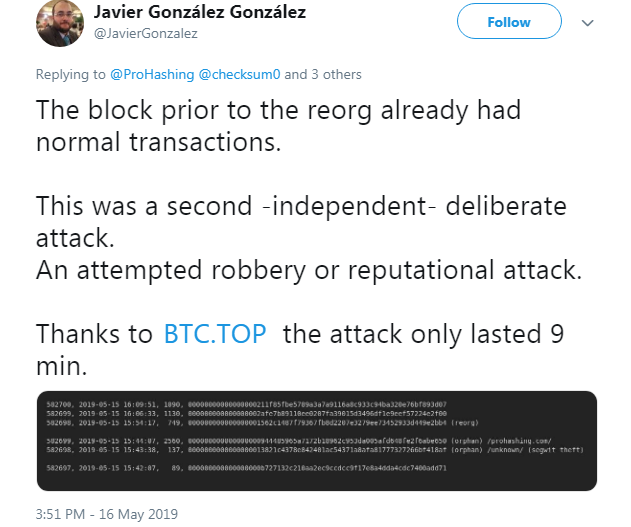
Task: Open the BTC.TOP link in tweet
Action: [x=215, y=333]
